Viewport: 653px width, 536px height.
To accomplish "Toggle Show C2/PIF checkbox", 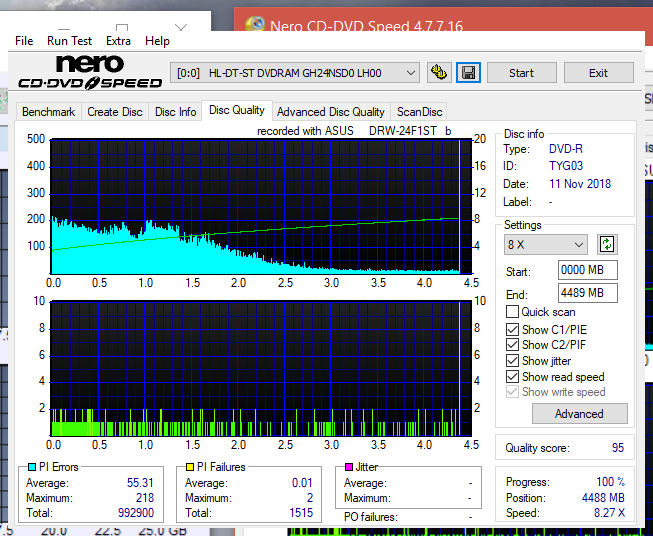I will click(x=512, y=345).
